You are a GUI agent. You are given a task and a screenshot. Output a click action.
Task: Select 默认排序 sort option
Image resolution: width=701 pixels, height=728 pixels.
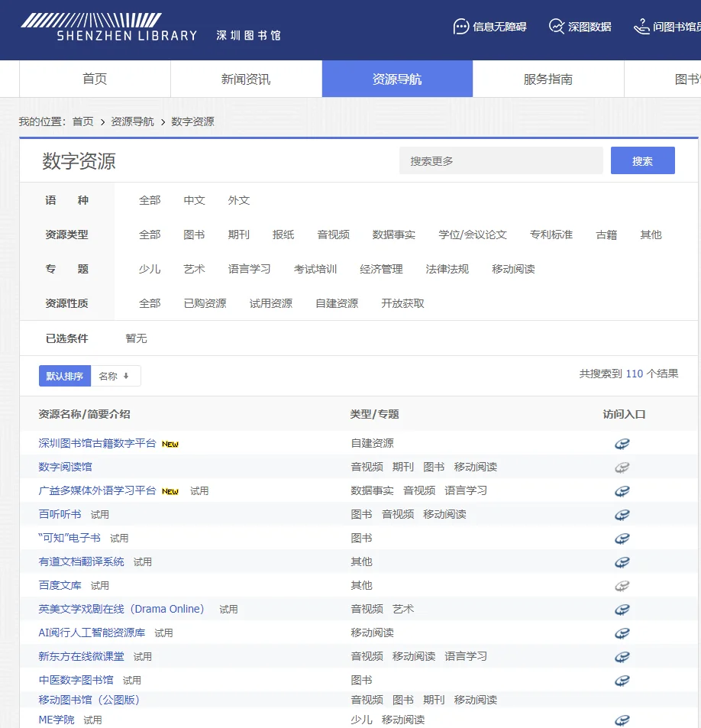click(65, 376)
